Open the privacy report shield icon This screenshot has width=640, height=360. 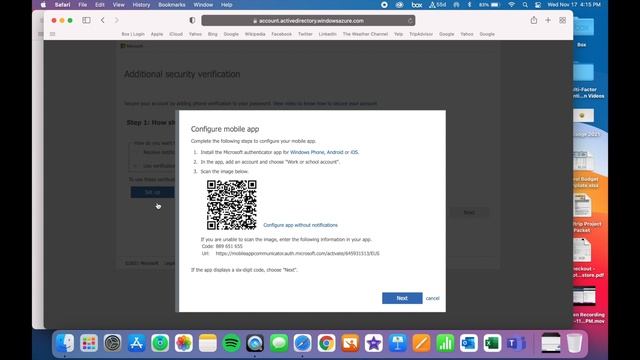coord(192,20)
